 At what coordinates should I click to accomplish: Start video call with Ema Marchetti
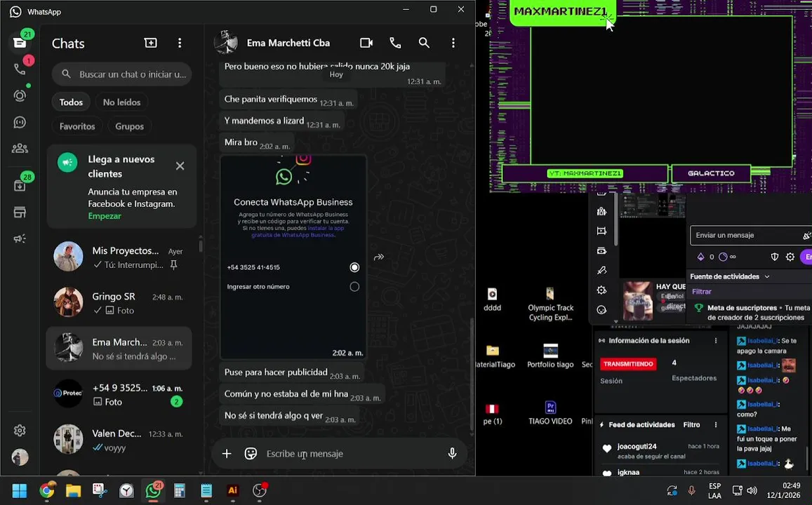[x=366, y=43]
